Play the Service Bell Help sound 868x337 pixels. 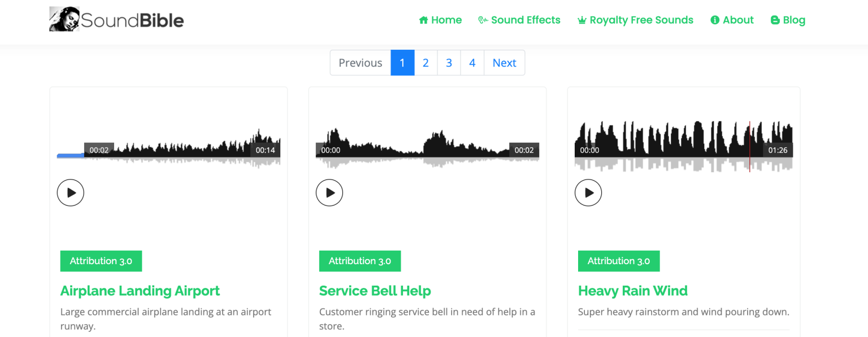coord(329,192)
